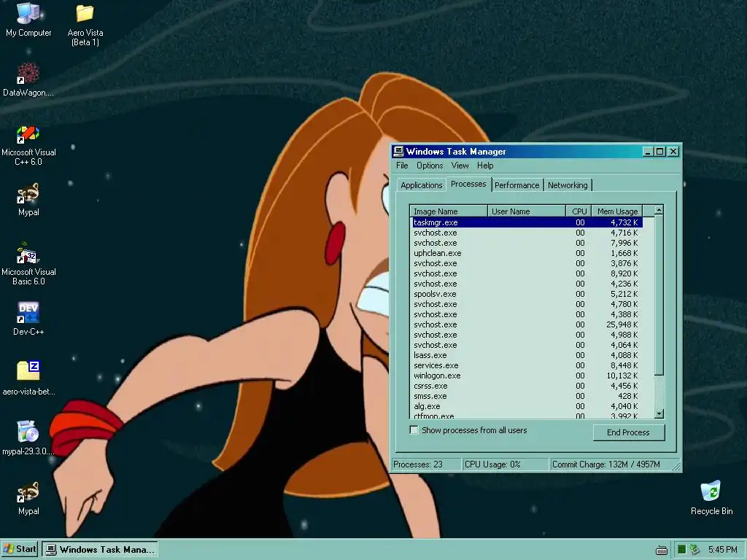Open the Aero Vista (Beta 1) folder
Viewport: 747px width, 560px height.
click(85, 25)
